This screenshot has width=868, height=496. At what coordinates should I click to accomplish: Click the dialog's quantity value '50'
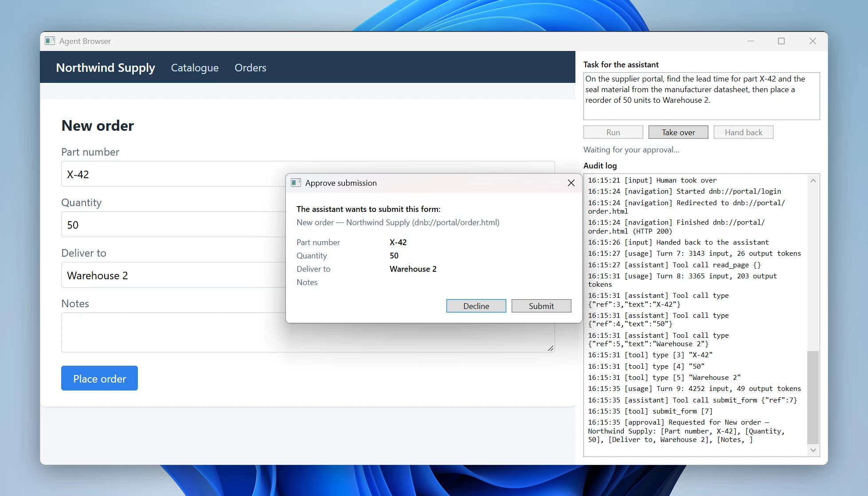394,255
